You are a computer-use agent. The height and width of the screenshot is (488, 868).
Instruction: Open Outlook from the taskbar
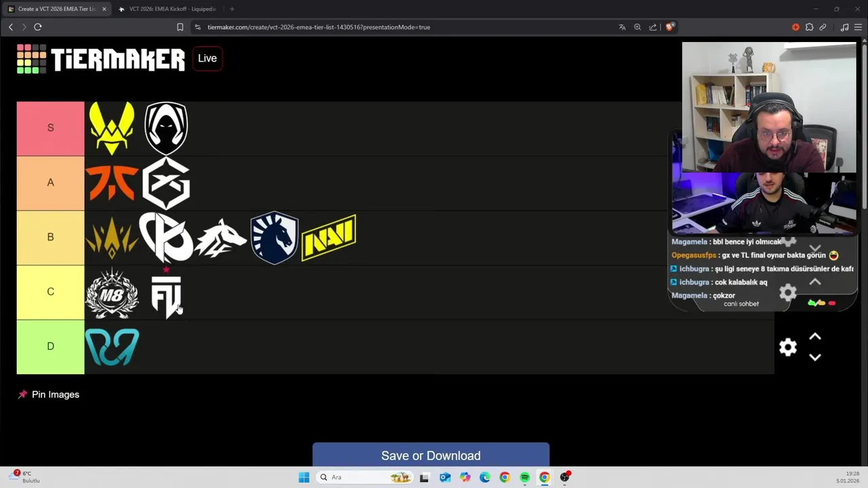click(445, 477)
